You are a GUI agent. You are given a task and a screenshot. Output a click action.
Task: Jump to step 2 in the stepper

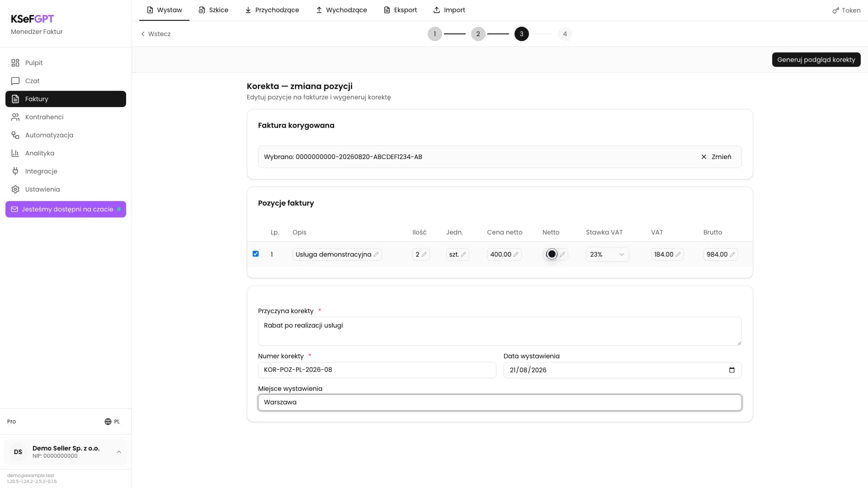[478, 34]
